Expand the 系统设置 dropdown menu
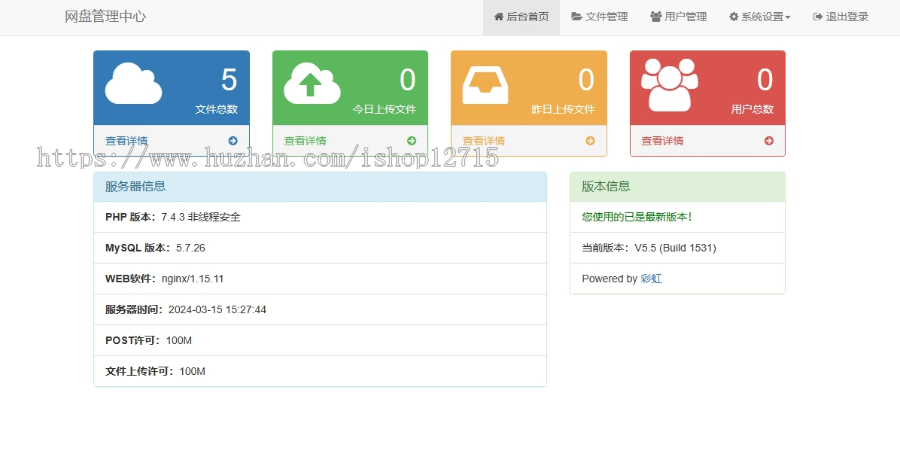 pos(759,17)
